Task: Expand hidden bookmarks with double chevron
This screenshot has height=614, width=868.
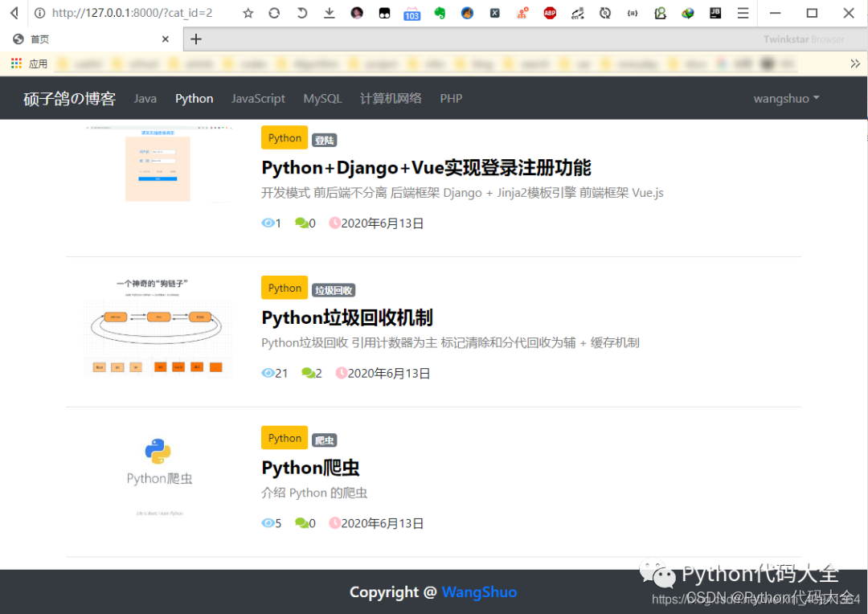Action: click(855, 63)
